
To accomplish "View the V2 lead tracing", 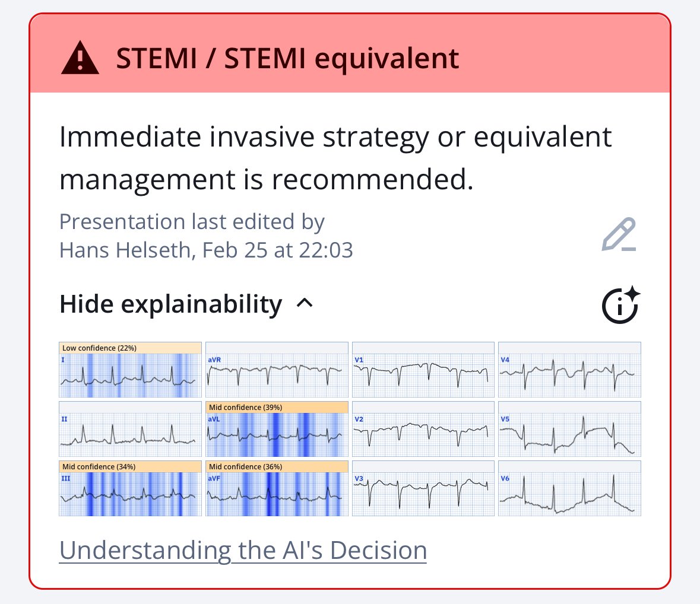I will (423, 429).
